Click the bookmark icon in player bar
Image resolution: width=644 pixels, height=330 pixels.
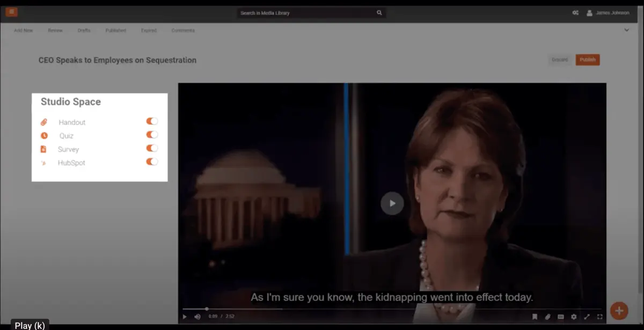coord(535,317)
